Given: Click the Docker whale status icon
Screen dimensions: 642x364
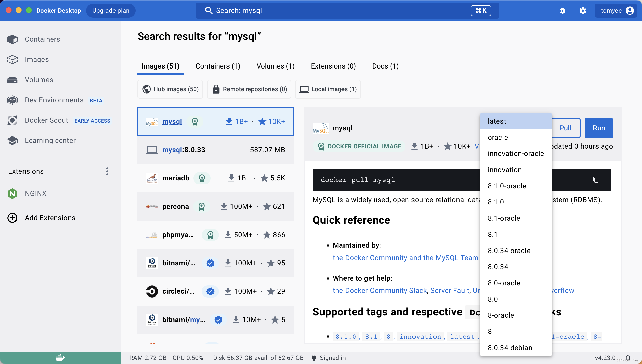Looking at the screenshot, I should [61, 358].
